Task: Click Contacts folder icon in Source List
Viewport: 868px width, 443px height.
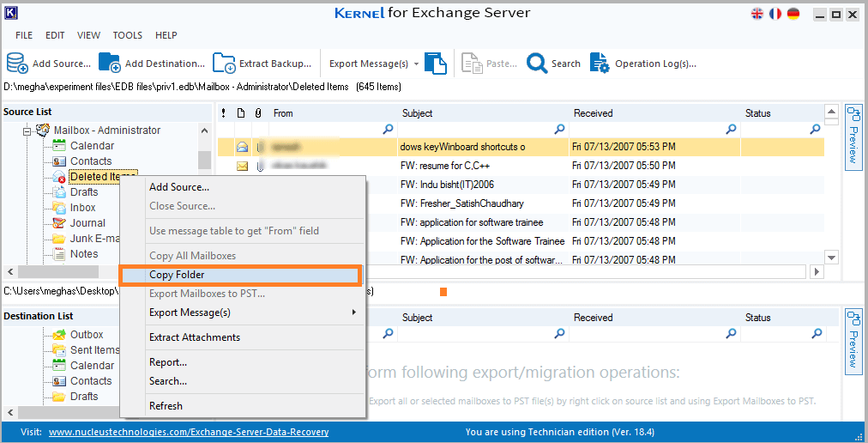Action: tap(59, 161)
